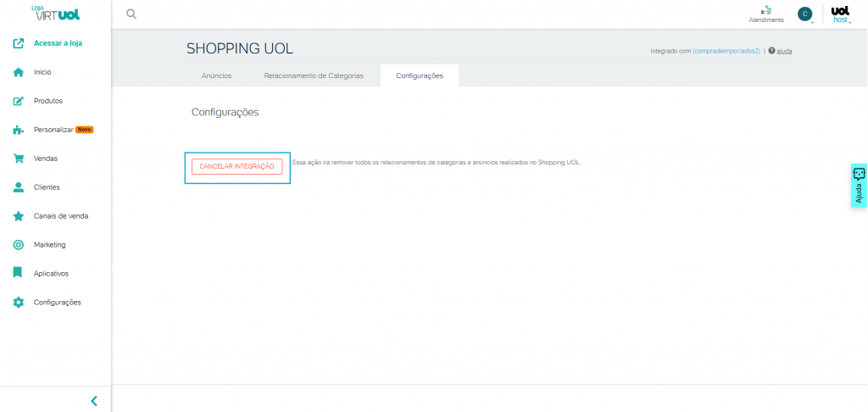Click the Cancelar Integração button
The height and width of the screenshot is (412, 868).
click(x=237, y=167)
